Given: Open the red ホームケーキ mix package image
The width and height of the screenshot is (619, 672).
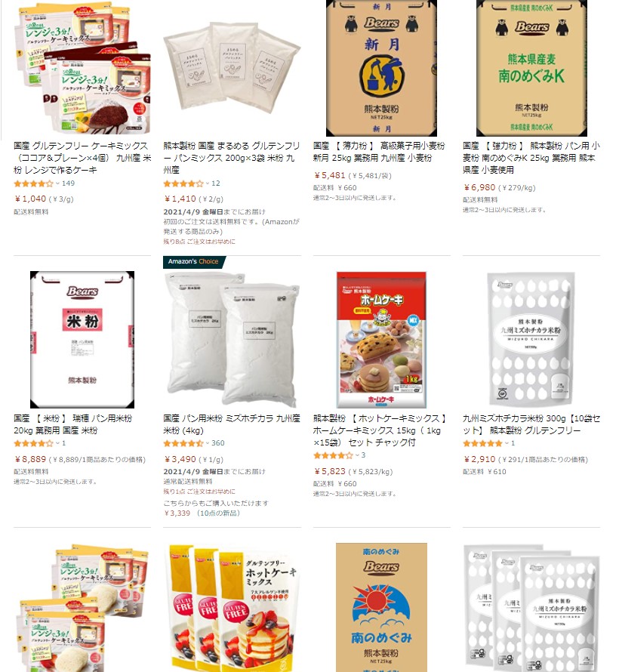Looking at the screenshot, I should click(x=381, y=340).
